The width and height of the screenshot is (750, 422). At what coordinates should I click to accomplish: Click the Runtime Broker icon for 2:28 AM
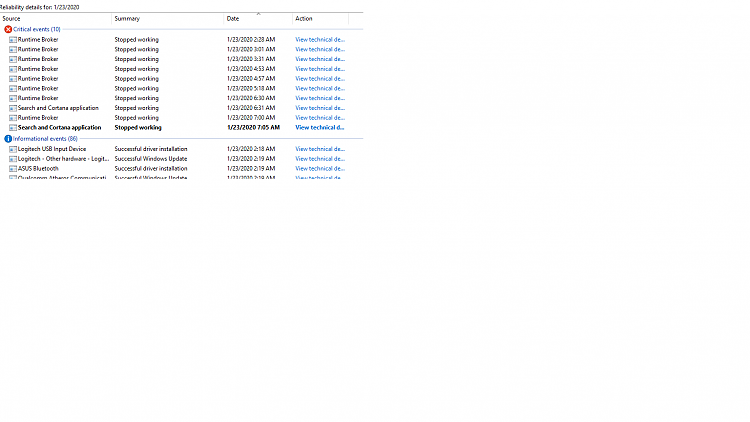point(13,40)
